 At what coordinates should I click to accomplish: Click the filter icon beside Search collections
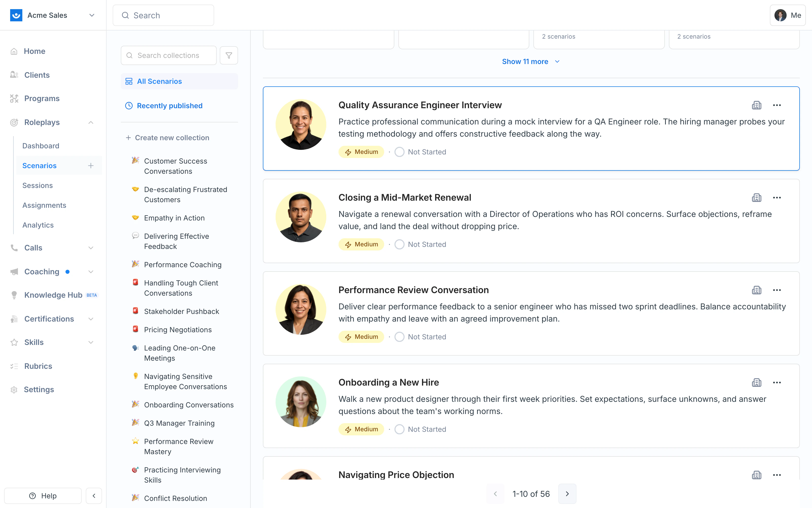pyautogui.click(x=229, y=55)
